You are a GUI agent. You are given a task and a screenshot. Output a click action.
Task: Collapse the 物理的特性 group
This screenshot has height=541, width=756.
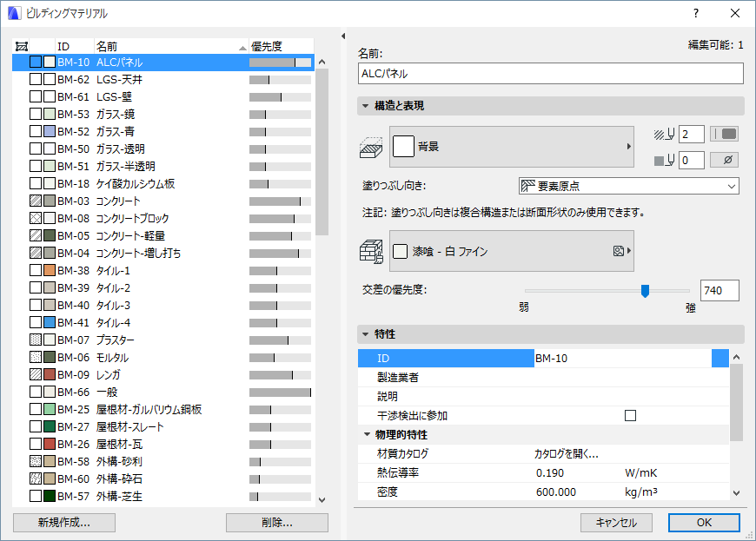(367, 434)
